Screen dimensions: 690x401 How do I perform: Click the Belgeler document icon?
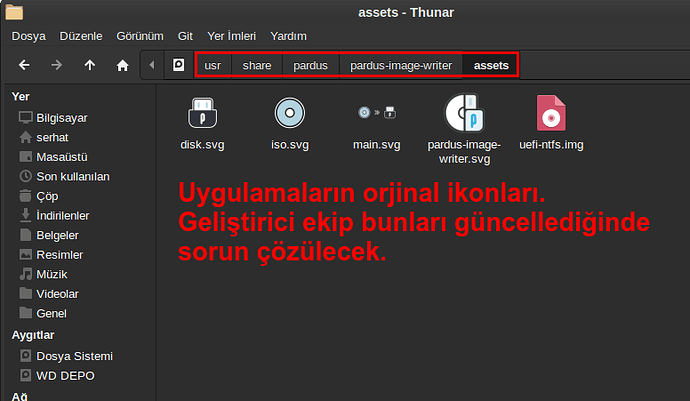pyautogui.click(x=26, y=235)
